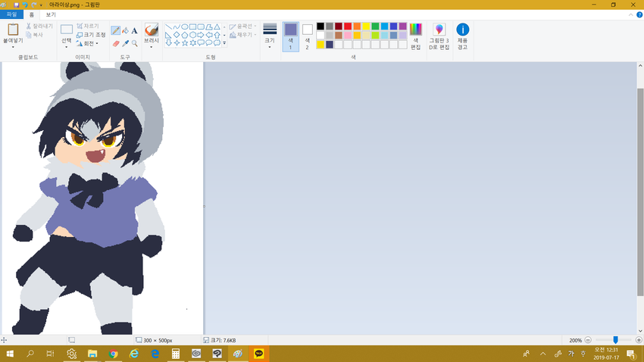This screenshot has width=644, height=362.
Task: Select the Pencil tool
Action: pyautogui.click(x=116, y=31)
